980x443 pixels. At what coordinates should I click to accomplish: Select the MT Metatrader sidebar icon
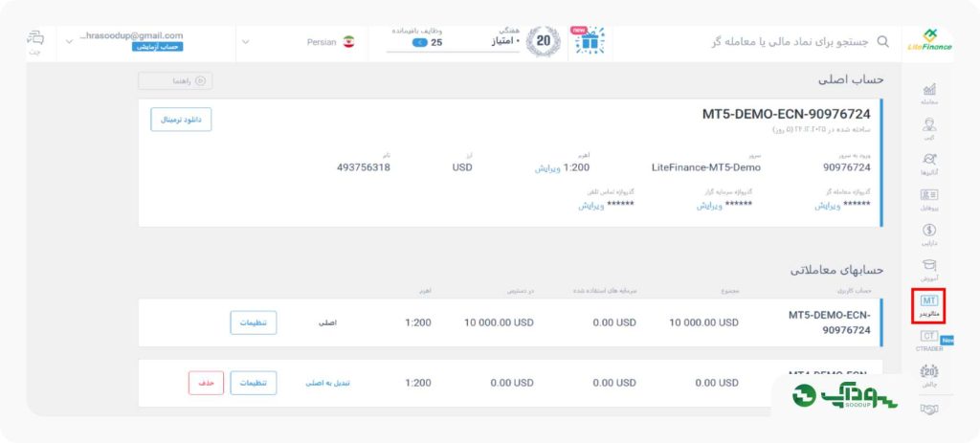[x=928, y=305]
